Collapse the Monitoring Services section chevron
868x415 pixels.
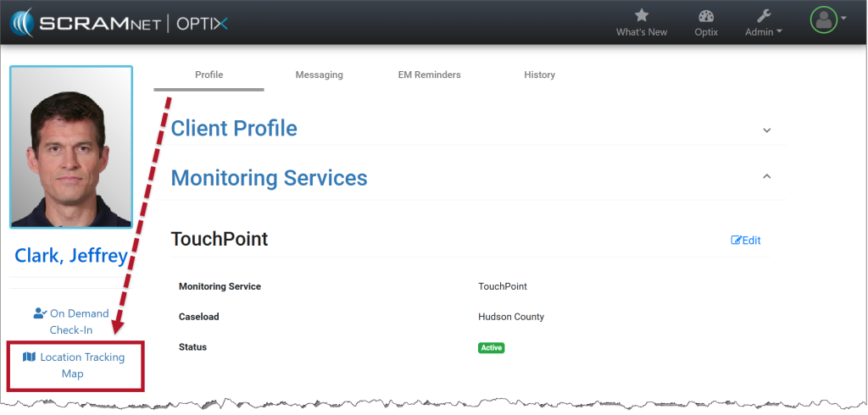(766, 177)
